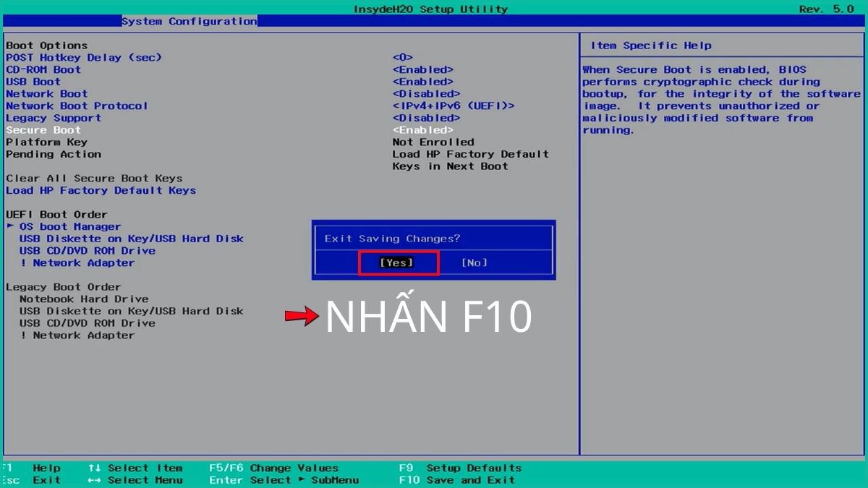Select USB CD/DVD ROM Drive under UEFI Boot Order

pos(88,251)
